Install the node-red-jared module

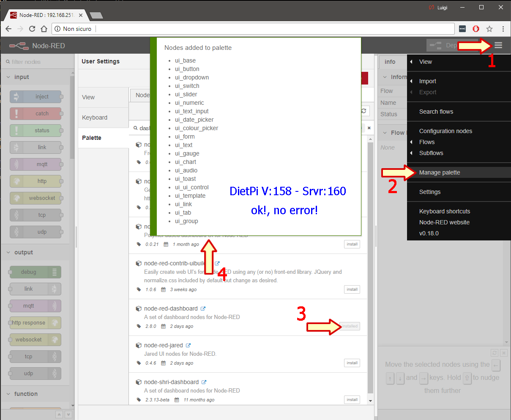pyautogui.click(x=352, y=363)
